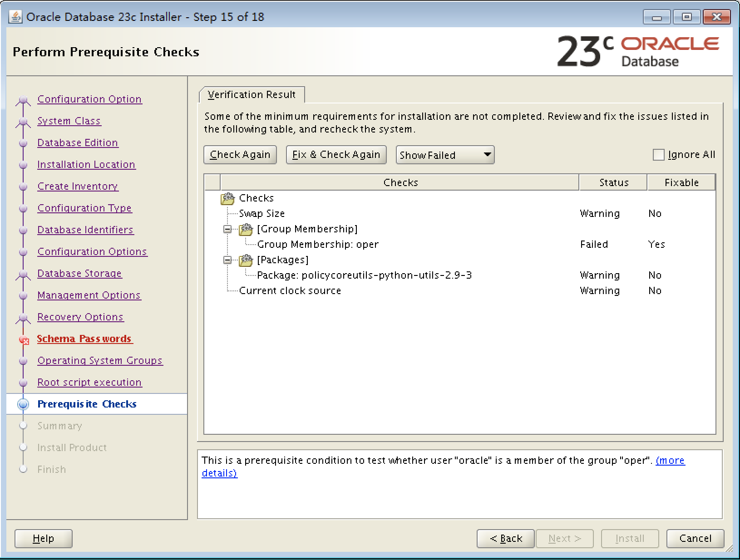Enable the Ignore All checkbox
The width and height of the screenshot is (740, 560).
point(658,155)
